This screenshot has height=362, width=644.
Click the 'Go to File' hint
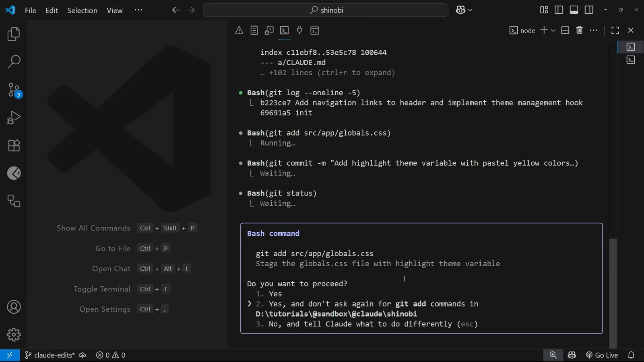click(113, 249)
